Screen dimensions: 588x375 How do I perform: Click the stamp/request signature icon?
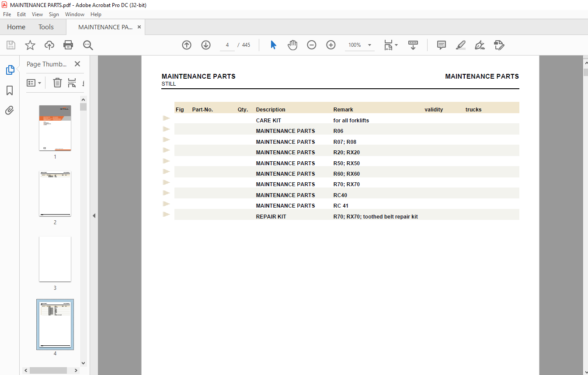point(499,45)
